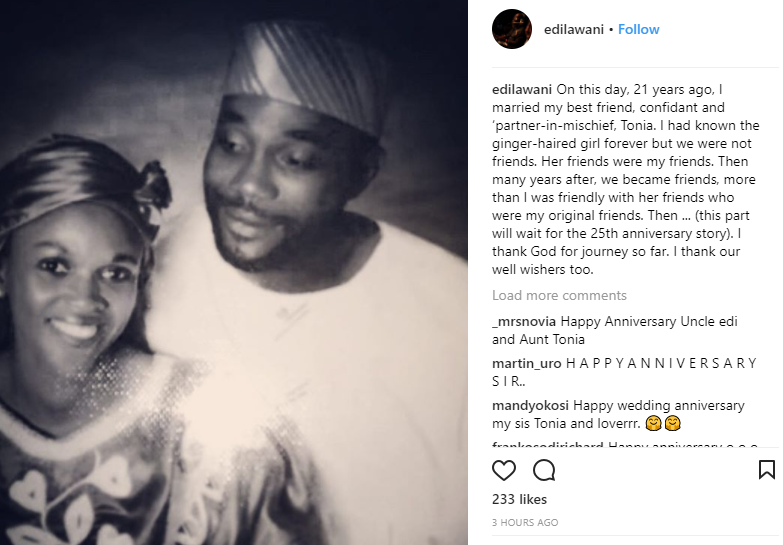This screenshot has width=783, height=545.
Task: Expand Load more comments
Action: pyautogui.click(x=559, y=295)
